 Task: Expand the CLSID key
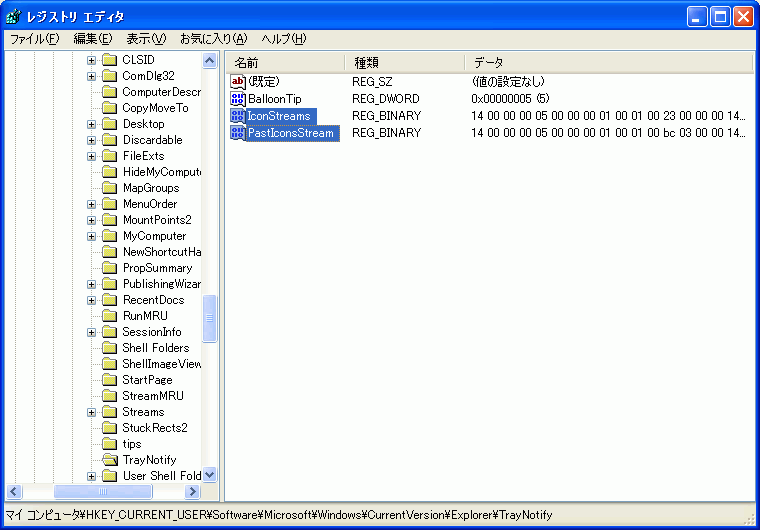pos(91,60)
